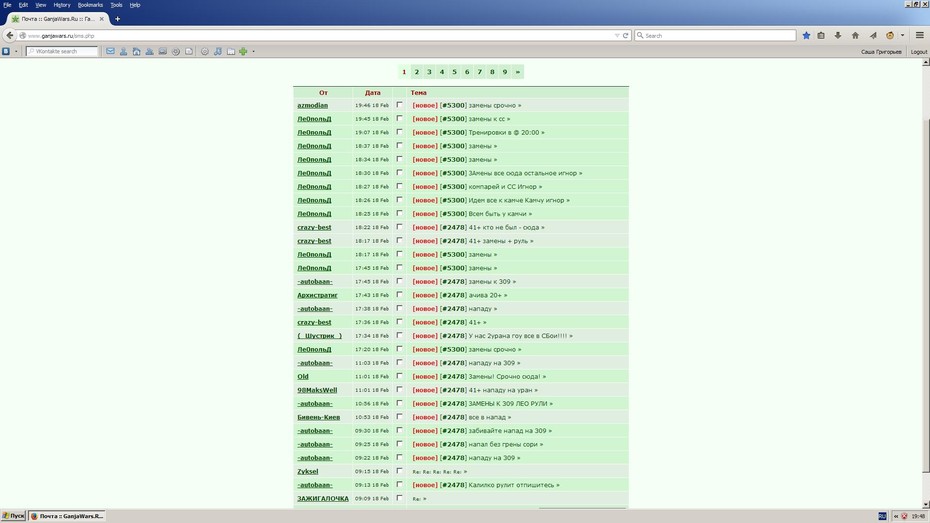Open message 'Калипсо рулит отпишитесь'
Image resolution: width=930 pixels, height=523 pixels.
[514, 485]
